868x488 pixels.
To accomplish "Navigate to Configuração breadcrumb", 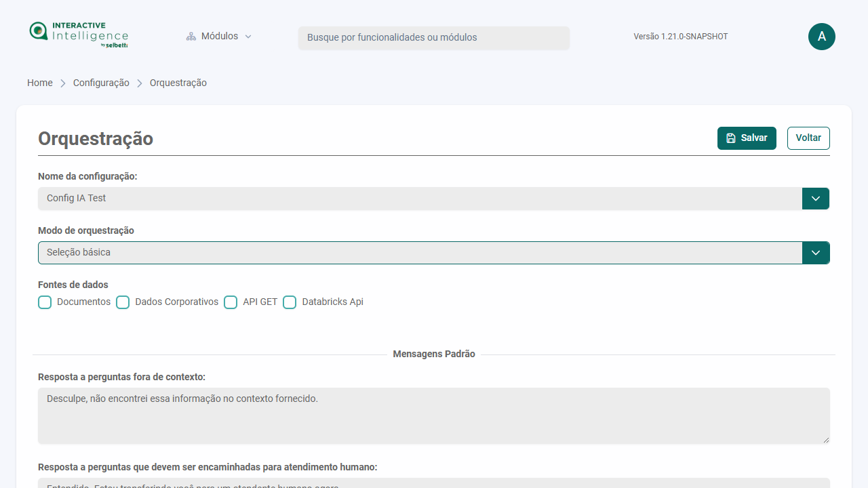I will coord(101,83).
